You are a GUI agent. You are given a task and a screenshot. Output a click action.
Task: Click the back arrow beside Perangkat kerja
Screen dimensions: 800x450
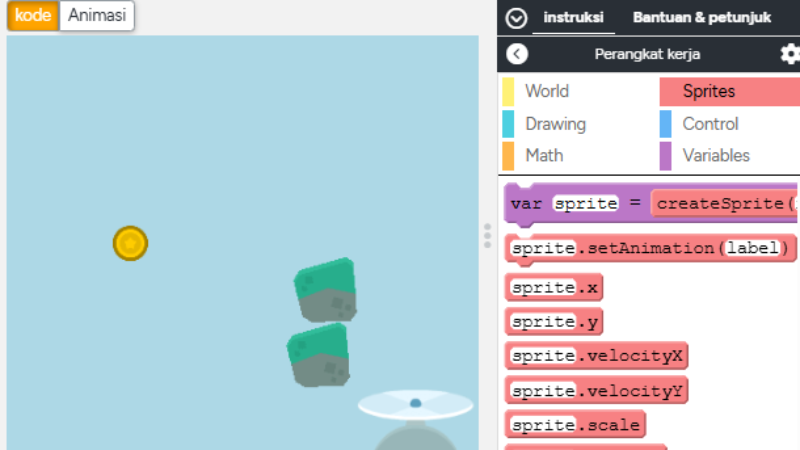coord(517,54)
